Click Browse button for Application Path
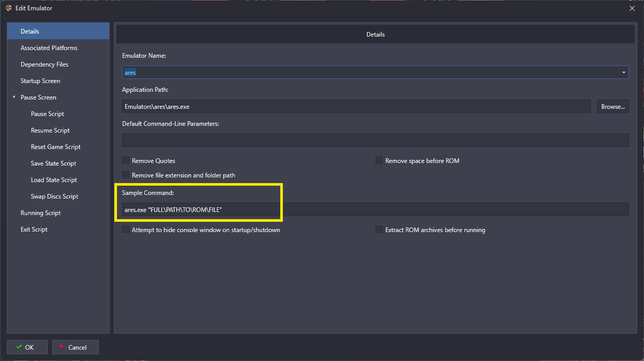 tap(613, 107)
